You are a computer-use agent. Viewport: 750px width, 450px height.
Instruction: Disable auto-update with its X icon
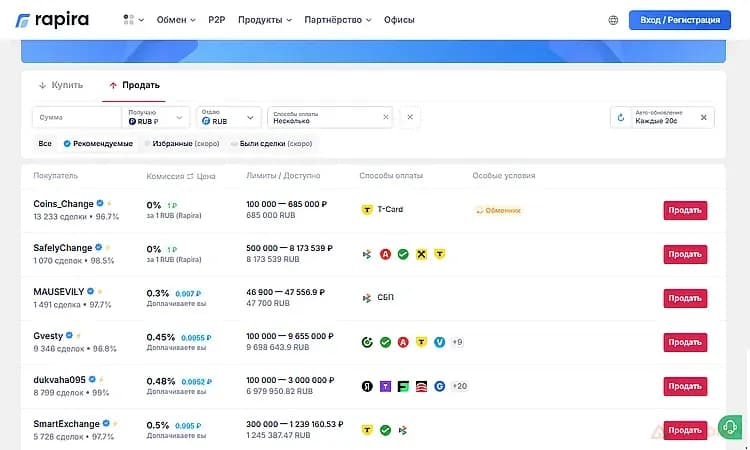[x=703, y=117]
